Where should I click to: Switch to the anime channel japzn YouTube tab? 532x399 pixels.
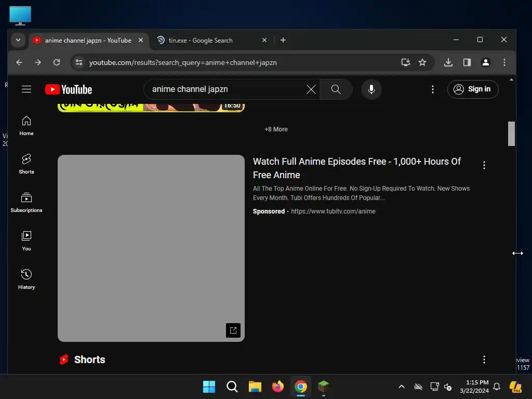[x=88, y=41]
